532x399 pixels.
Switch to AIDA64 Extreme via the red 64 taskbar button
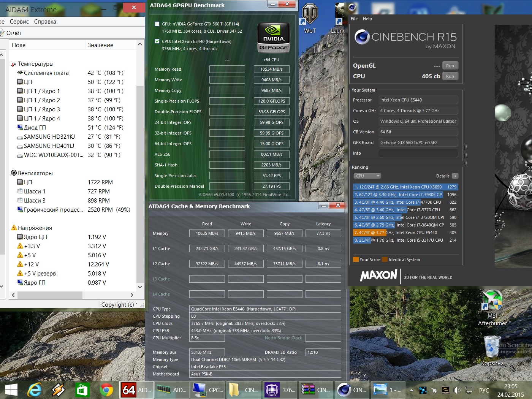(136, 390)
